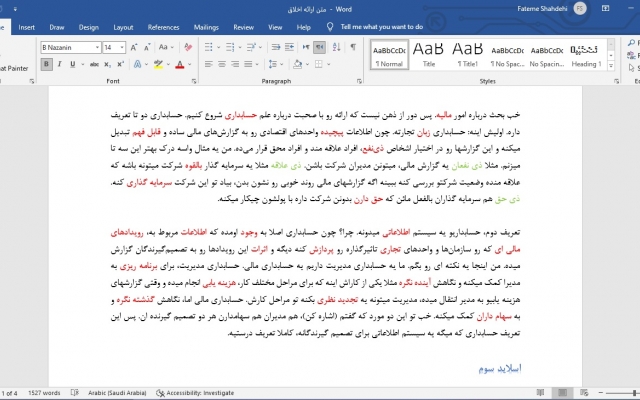The width and height of the screenshot is (640, 400).
Task: Click Accessibility: Investigate in status bar
Action: point(196,393)
